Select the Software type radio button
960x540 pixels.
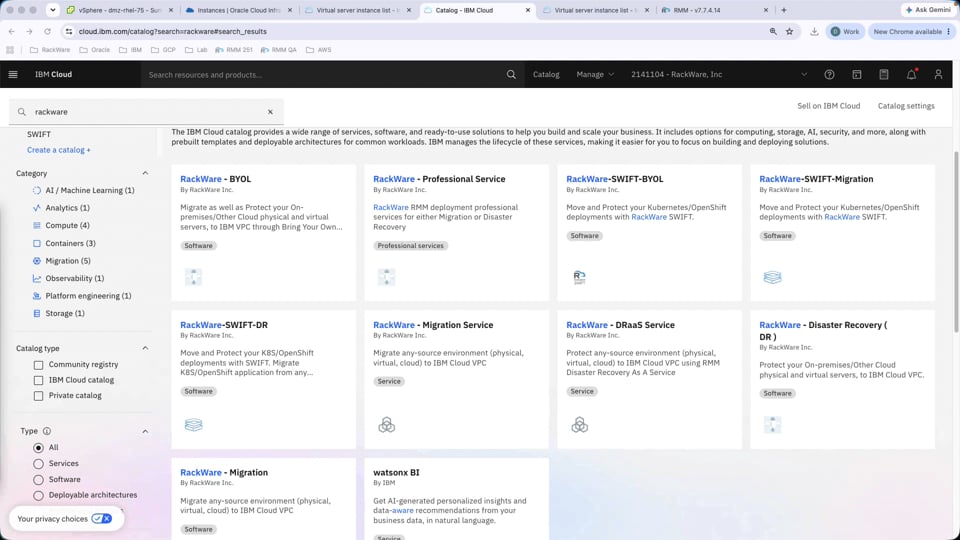point(39,479)
